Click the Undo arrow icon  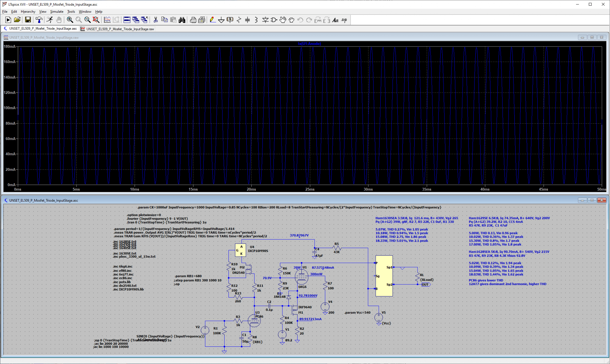(300, 20)
